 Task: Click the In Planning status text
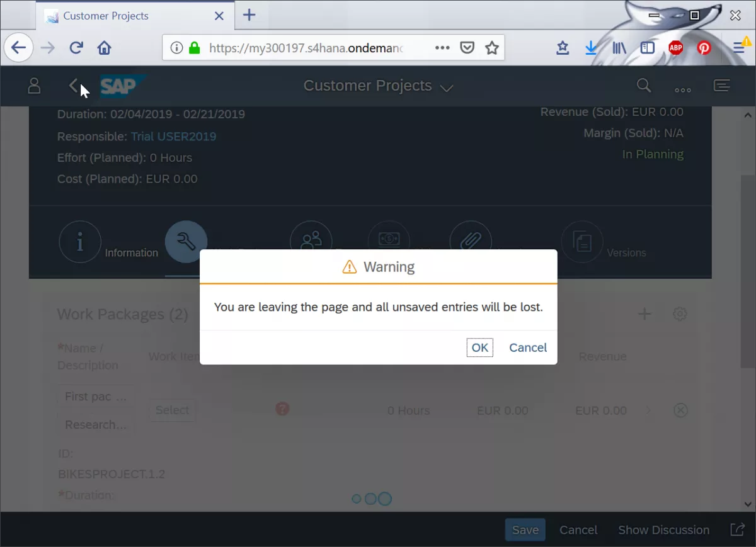pos(653,154)
